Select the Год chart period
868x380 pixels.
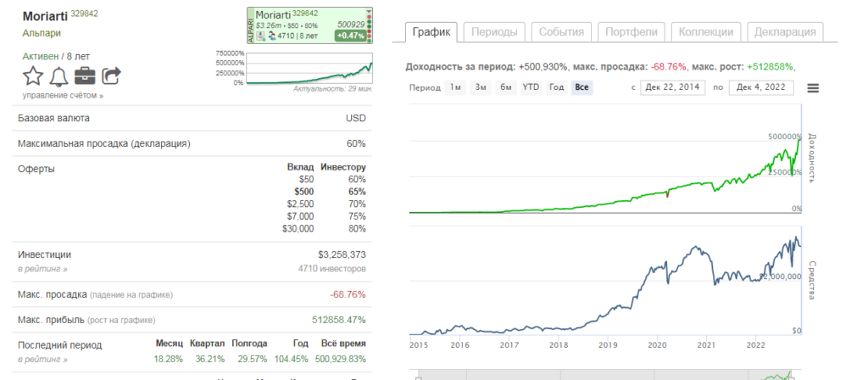pyautogui.click(x=556, y=87)
